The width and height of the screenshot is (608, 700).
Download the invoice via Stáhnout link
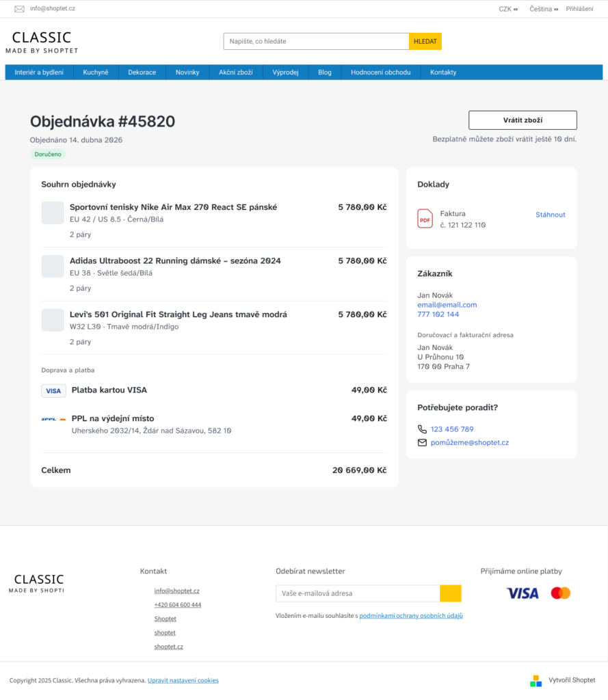click(550, 215)
